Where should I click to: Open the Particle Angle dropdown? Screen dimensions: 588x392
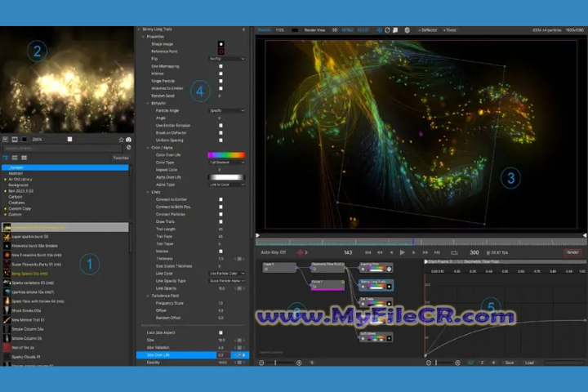pyautogui.click(x=227, y=111)
